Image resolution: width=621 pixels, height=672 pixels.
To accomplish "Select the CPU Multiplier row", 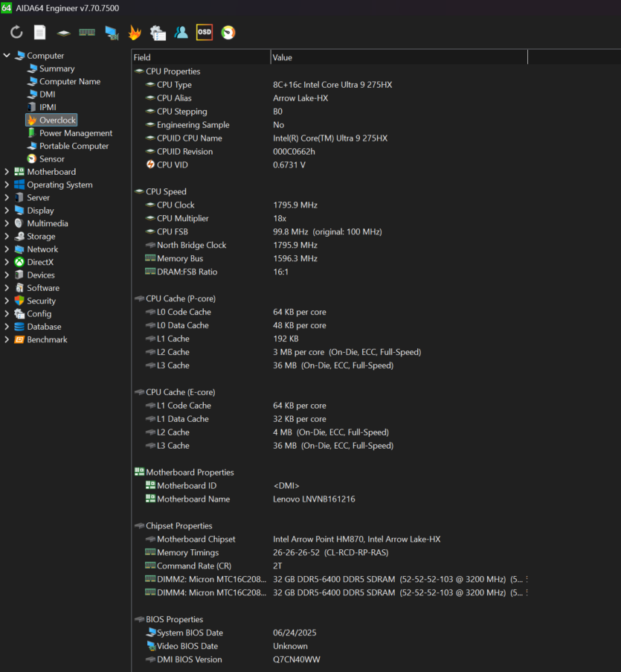I will pos(331,218).
